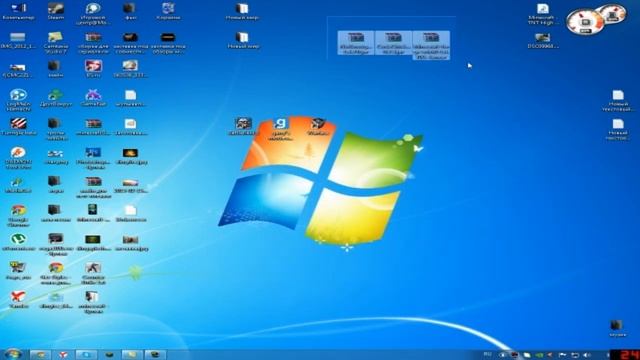Open the volume speaker tray icon
Screen dimensions: 640x360
(x=587, y=355)
